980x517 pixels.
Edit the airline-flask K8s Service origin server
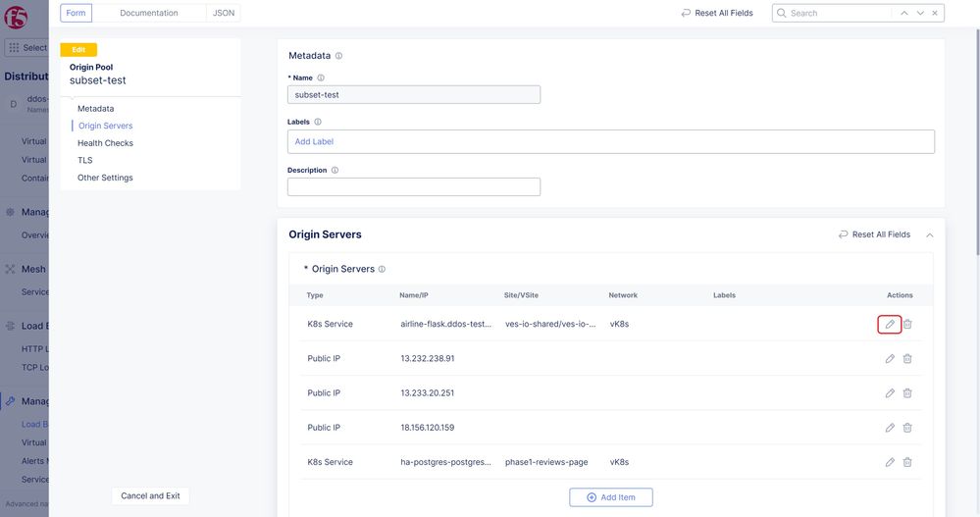(x=890, y=324)
